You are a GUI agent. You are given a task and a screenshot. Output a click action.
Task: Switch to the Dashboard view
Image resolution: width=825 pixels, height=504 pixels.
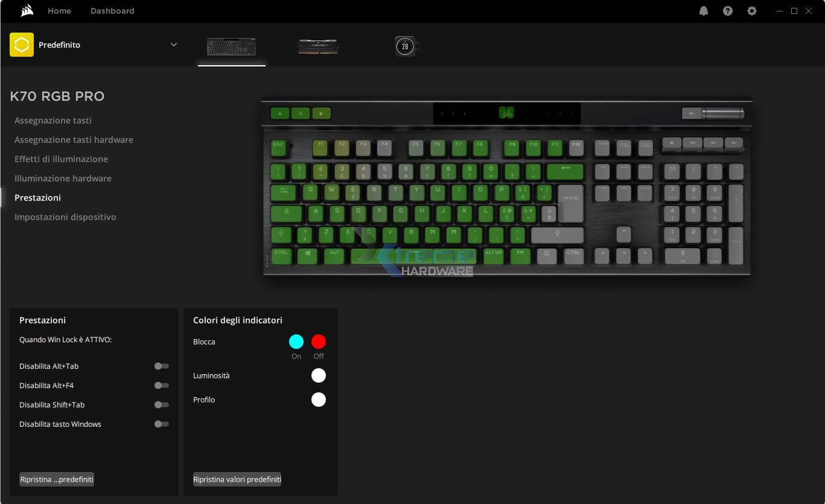[112, 10]
